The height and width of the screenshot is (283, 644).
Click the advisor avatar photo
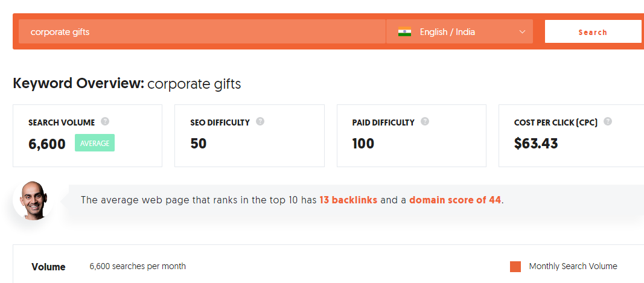(33, 199)
